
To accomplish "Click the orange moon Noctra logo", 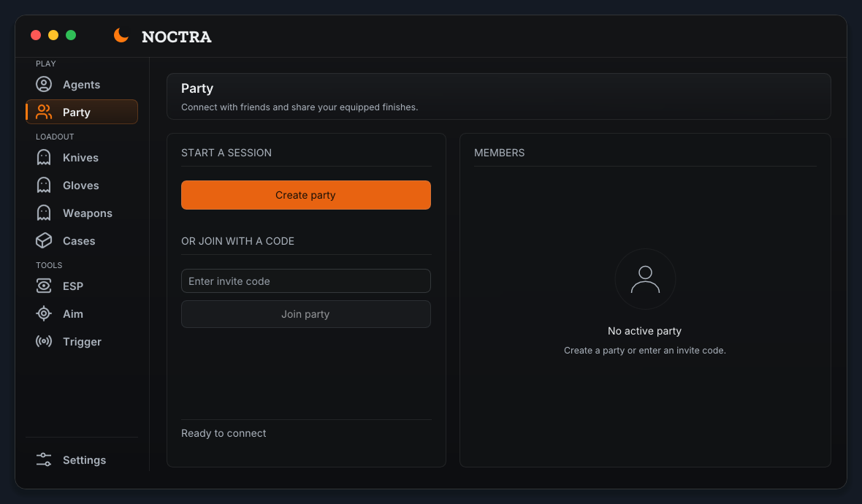I will [x=121, y=35].
